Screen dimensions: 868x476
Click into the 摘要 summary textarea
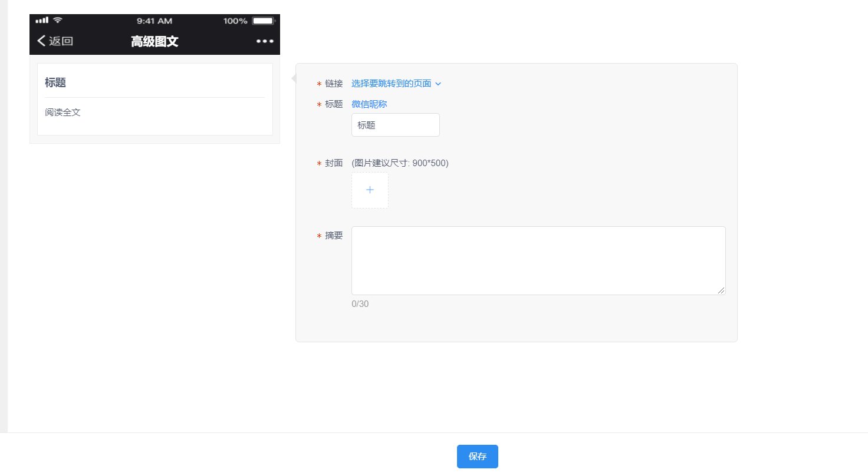pos(538,260)
